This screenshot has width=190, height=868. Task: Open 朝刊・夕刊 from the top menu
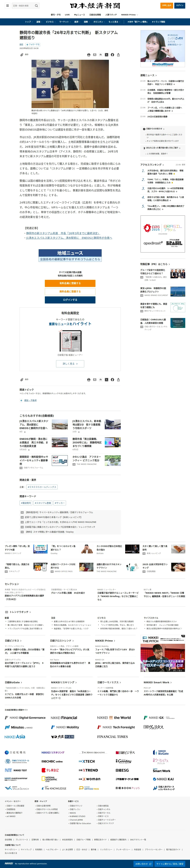[56, 15]
